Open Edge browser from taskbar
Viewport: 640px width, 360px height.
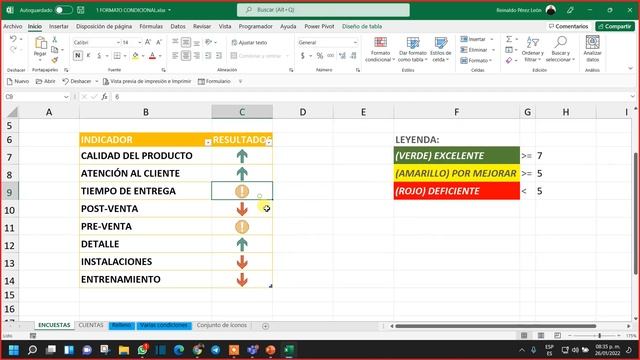(x=179, y=350)
